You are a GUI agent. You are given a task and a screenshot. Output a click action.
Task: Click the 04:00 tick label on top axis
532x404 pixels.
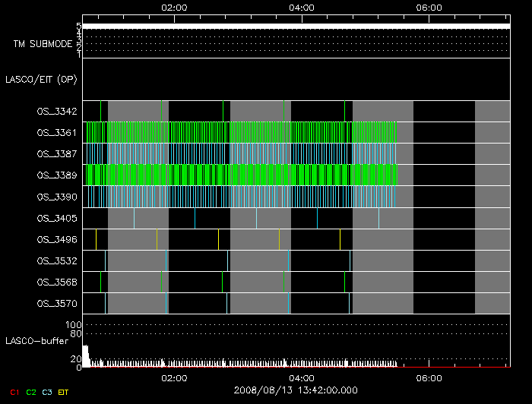tap(302, 8)
